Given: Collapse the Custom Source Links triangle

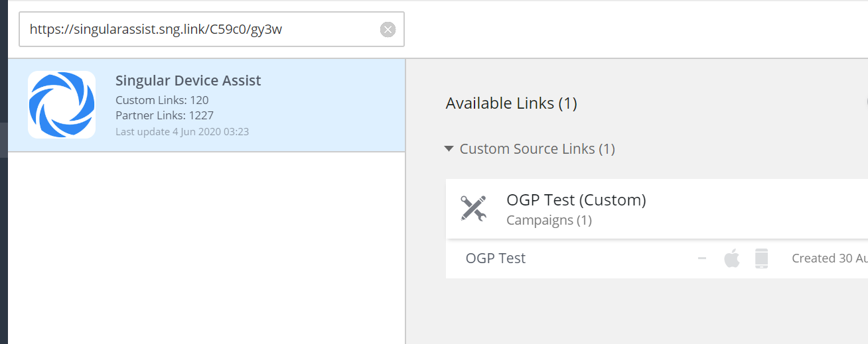Looking at the screenshot, I should pyautogui.click(x=449, y=149).
